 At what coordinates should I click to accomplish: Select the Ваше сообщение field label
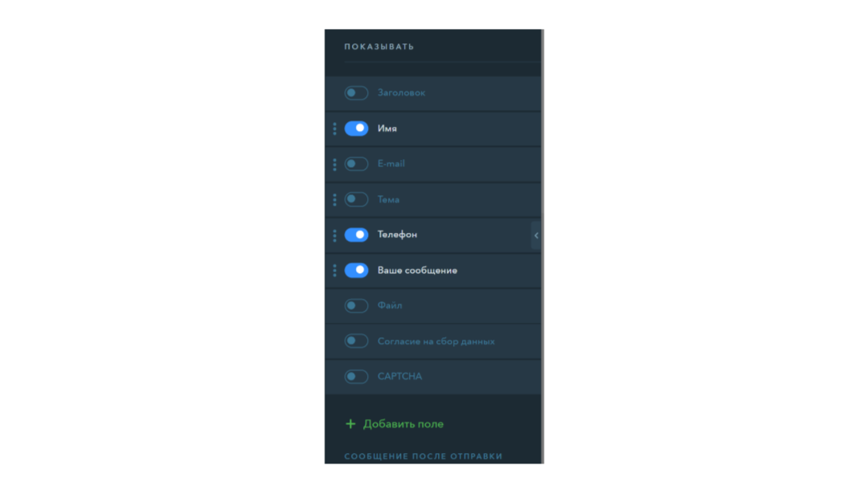[x=417, y=271]
